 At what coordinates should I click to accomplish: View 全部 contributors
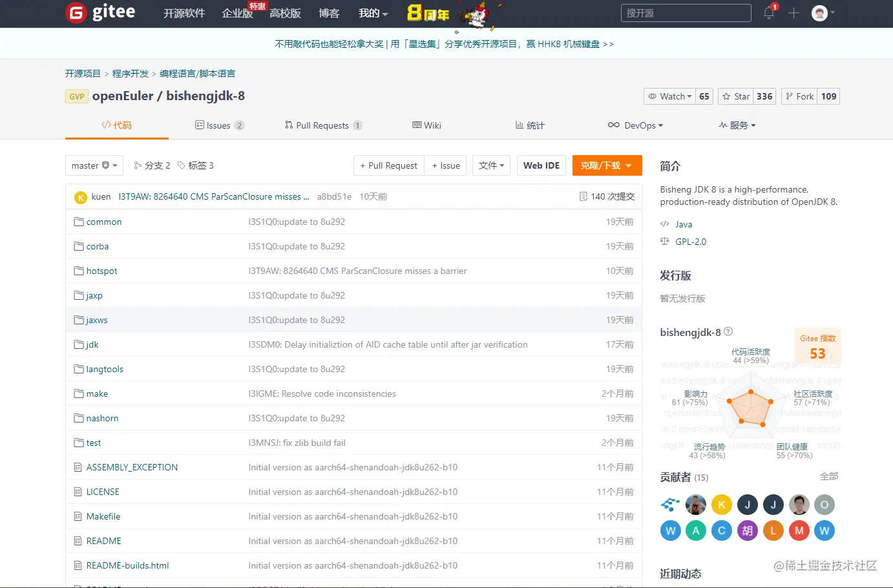tap(829, 476)
